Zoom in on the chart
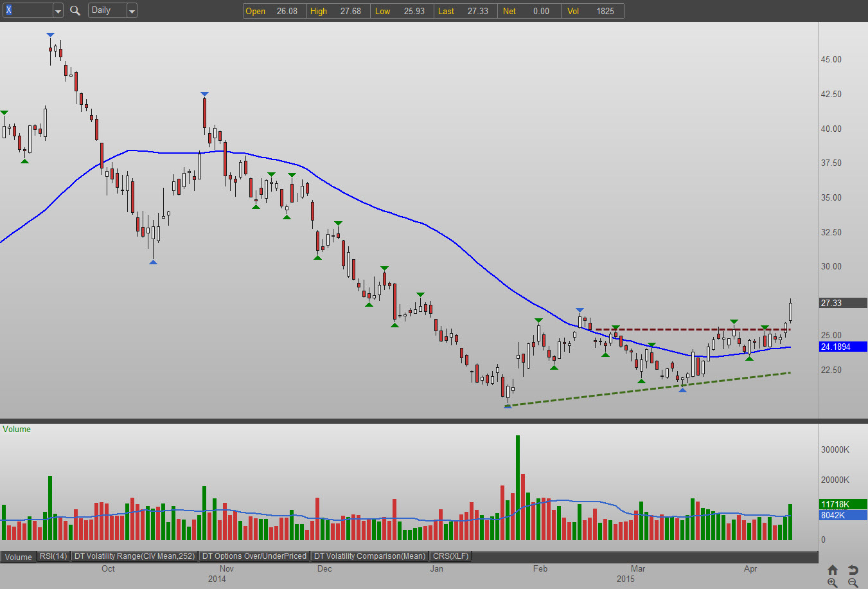The height and width of the screenshot is (589, 868). click(833, 583)
